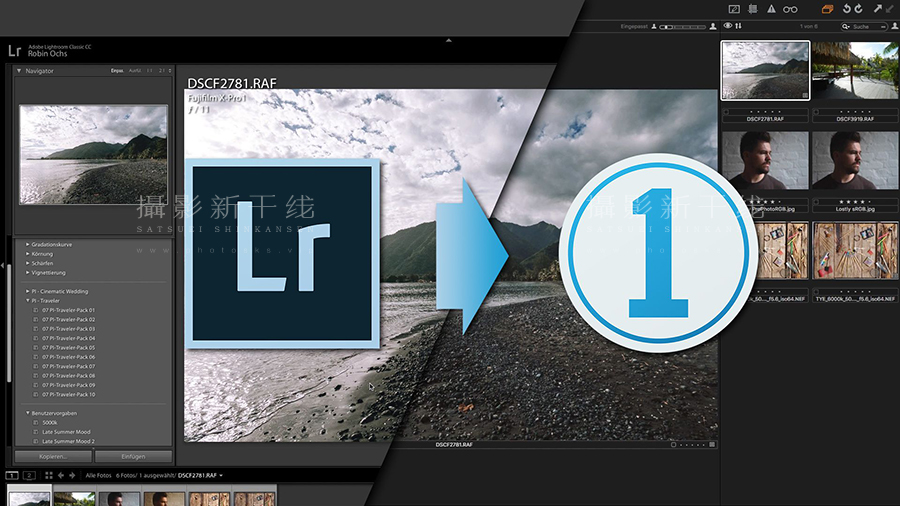Viewport: 900px width, 506px height.
Task: Click the Kopieren... button
Action: coord(53,457)
